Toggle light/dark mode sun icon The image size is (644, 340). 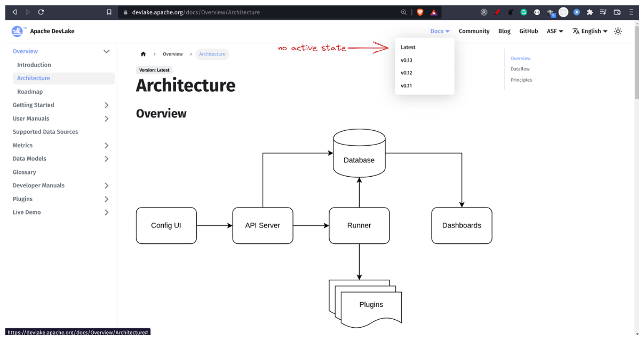(618, 31)
